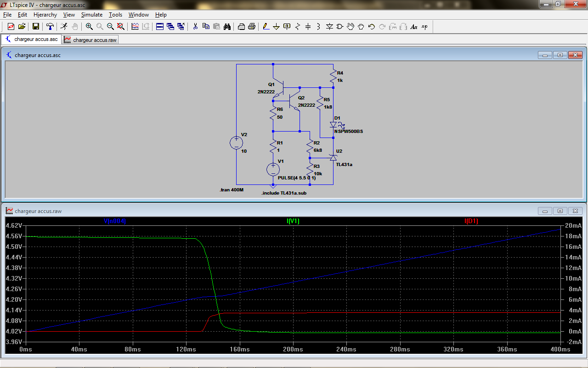588x368 pixels.
Task: Click the Zoom In magnifier
Action: (x=89, y=27)
